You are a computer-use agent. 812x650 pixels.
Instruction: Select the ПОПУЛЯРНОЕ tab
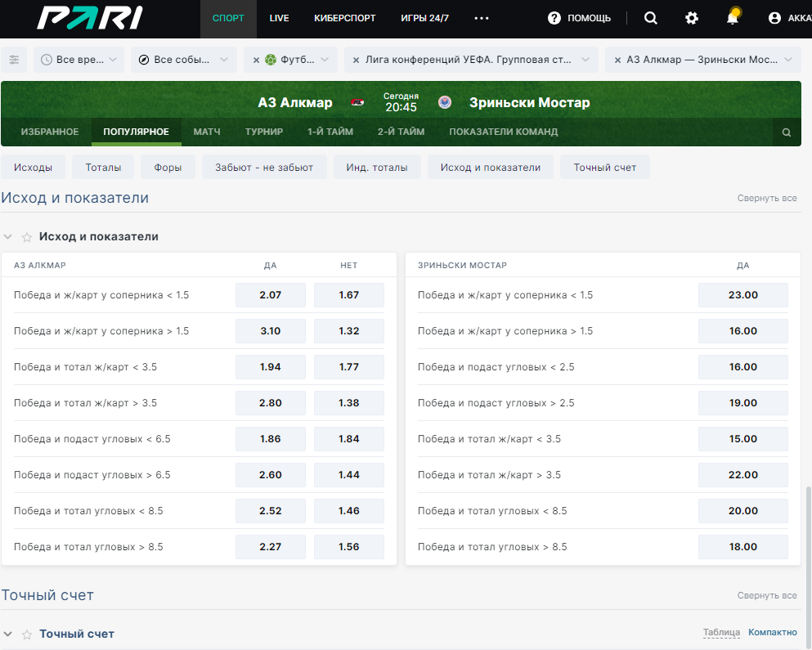(137, 132)
